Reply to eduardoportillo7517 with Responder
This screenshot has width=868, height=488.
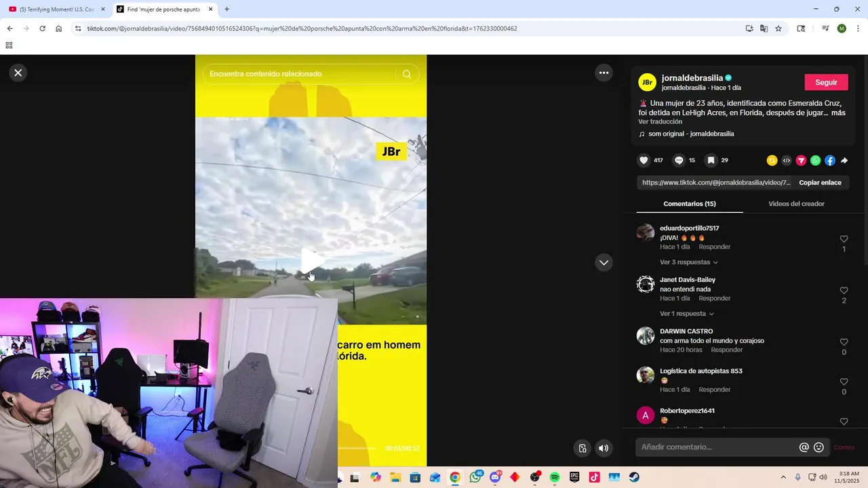point(714,247)
